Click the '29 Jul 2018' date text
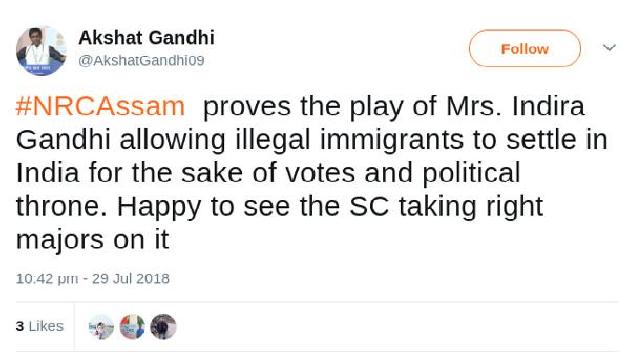The height and width of the screenshot is (362, 630). (131, 278)
